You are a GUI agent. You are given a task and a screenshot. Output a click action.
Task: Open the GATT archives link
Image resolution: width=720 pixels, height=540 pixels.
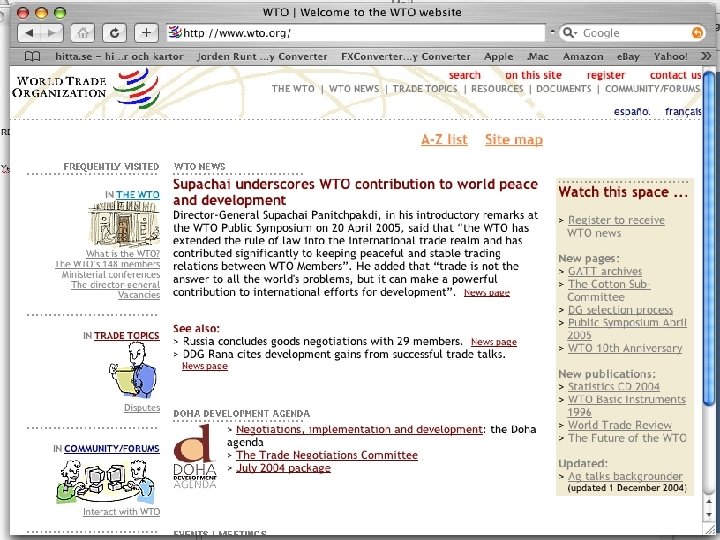(x=605, y=271)
